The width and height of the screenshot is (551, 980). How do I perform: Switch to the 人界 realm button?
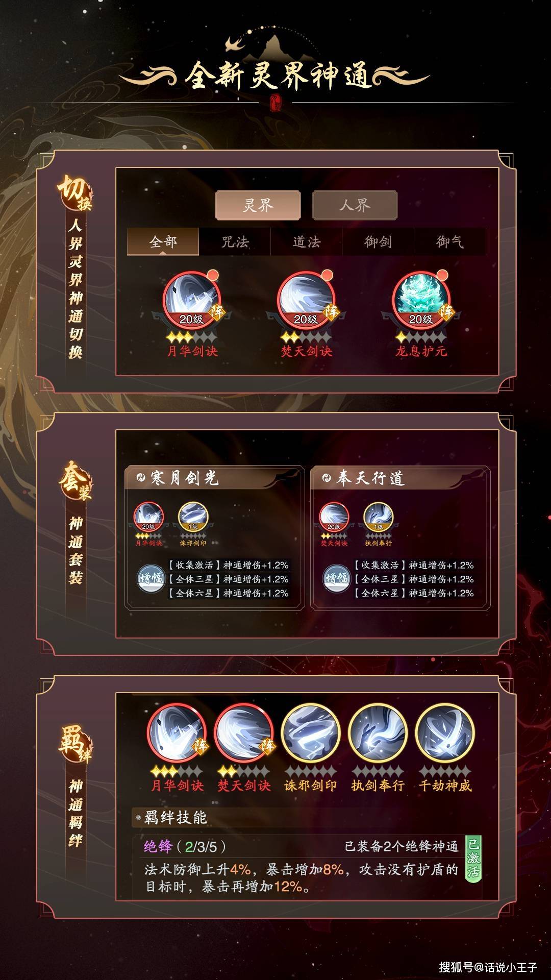click(x=355, y=205)
